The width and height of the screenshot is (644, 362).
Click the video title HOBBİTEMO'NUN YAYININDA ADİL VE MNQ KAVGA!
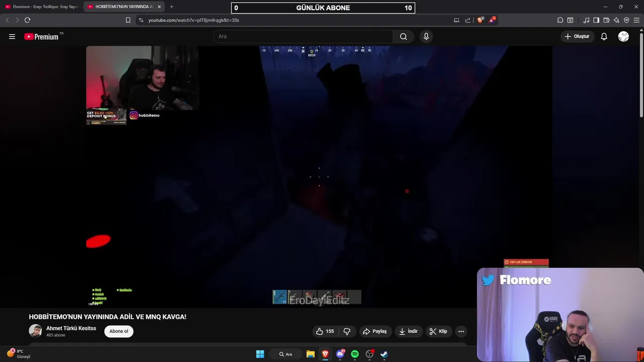click(108, 317)
